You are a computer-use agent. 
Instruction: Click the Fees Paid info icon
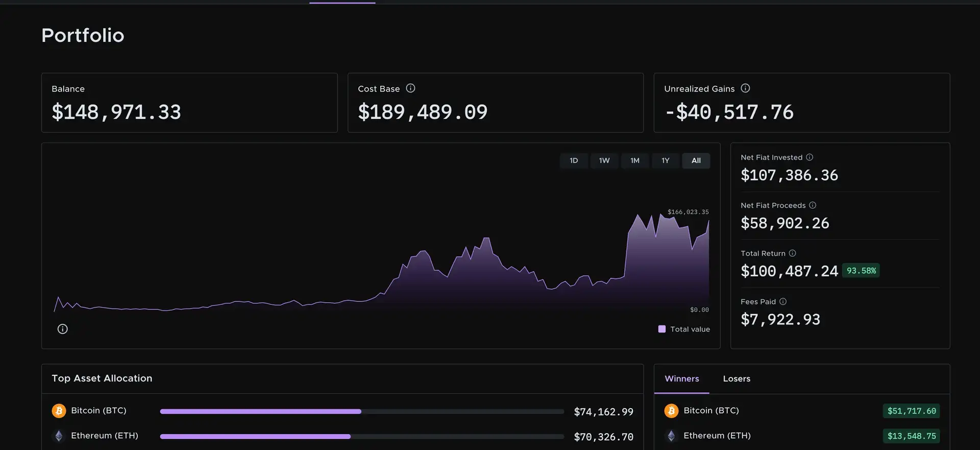[783, 301]
